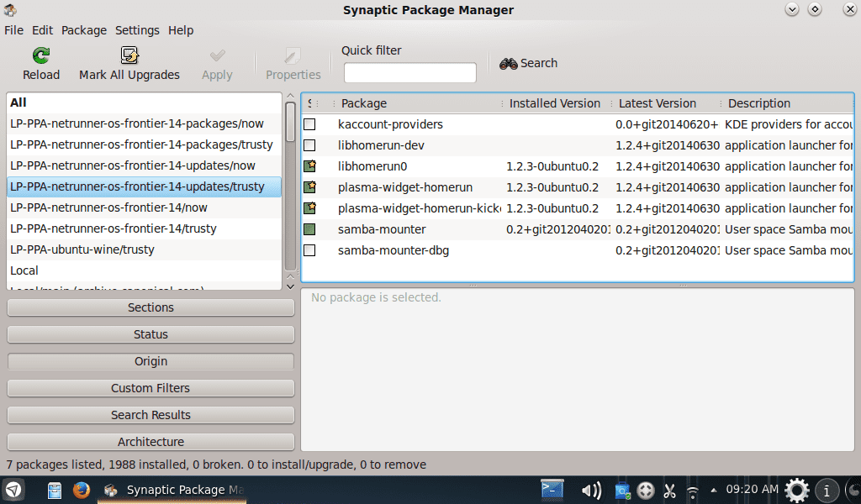Click the volume speaker icon
This screenshot has height=504, width=861.
(x=591, y=491)
